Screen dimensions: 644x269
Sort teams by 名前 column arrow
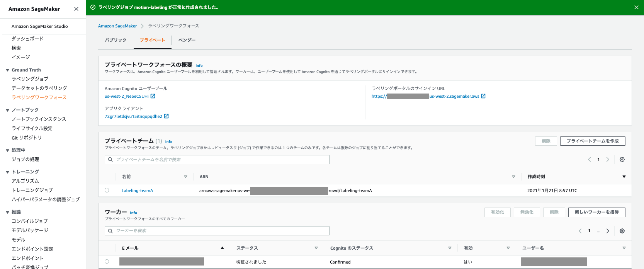[185, 177]
